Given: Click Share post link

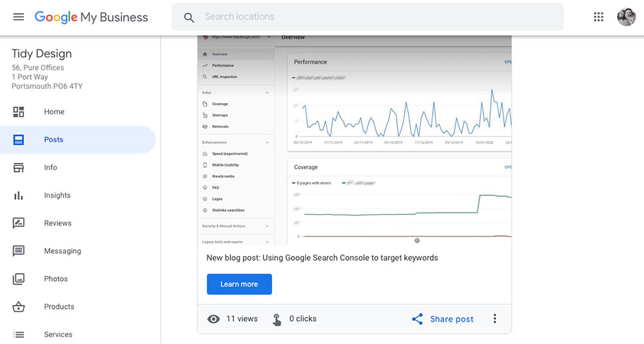Looking at the screenshot, I should pyautogui.click(x=451, y=319).
